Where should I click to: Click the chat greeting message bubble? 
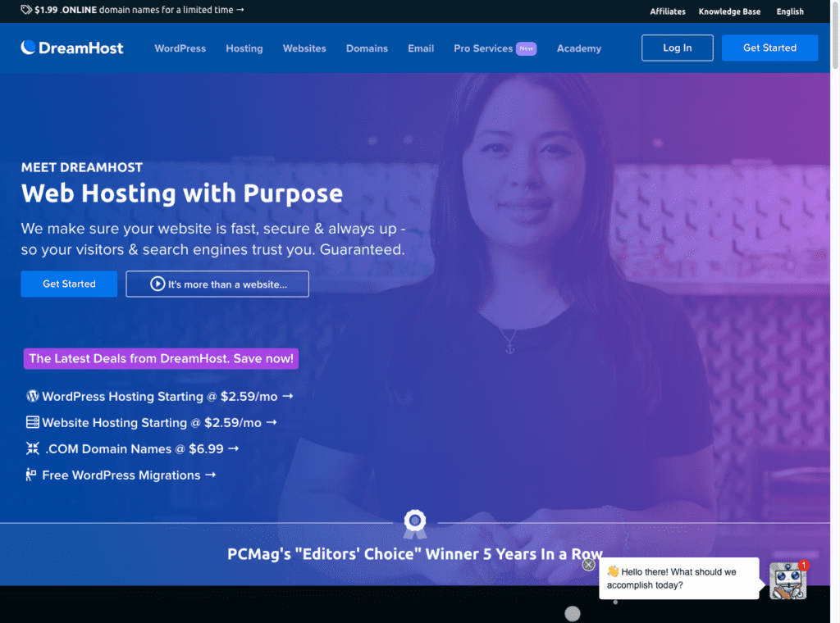pyautogui.click(x=678, y=579)
